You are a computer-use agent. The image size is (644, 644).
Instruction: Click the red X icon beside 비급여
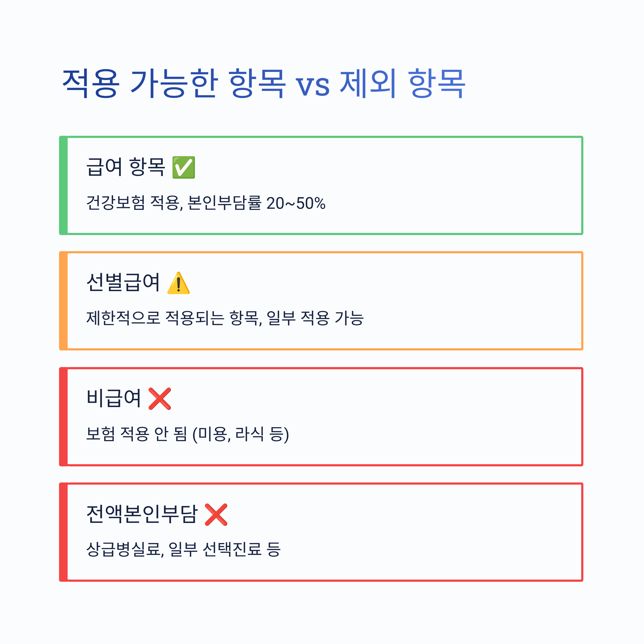[x=160, y=399]
